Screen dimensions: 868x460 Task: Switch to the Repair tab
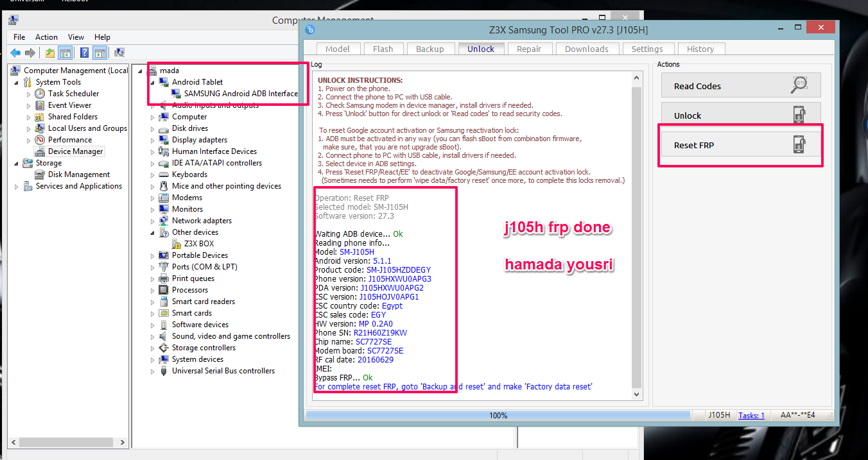(x=529, y=49)
